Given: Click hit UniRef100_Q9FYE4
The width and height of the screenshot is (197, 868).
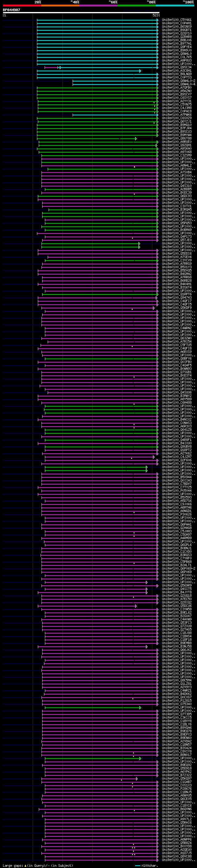Looking at the screenshot, I should tap(176, 47).
